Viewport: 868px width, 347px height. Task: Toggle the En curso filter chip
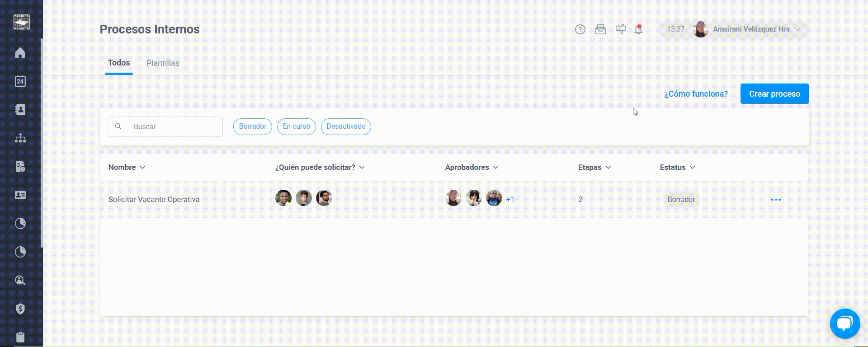coord(297,127)
